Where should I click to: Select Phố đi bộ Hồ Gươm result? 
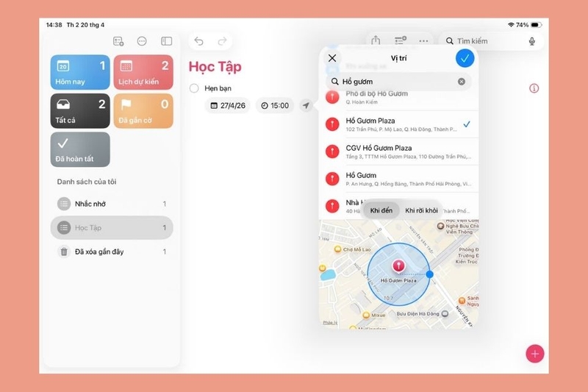[x=399, y=98]
